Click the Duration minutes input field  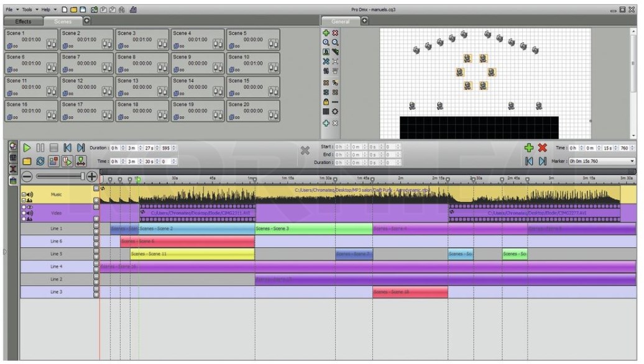pos(132,147)
